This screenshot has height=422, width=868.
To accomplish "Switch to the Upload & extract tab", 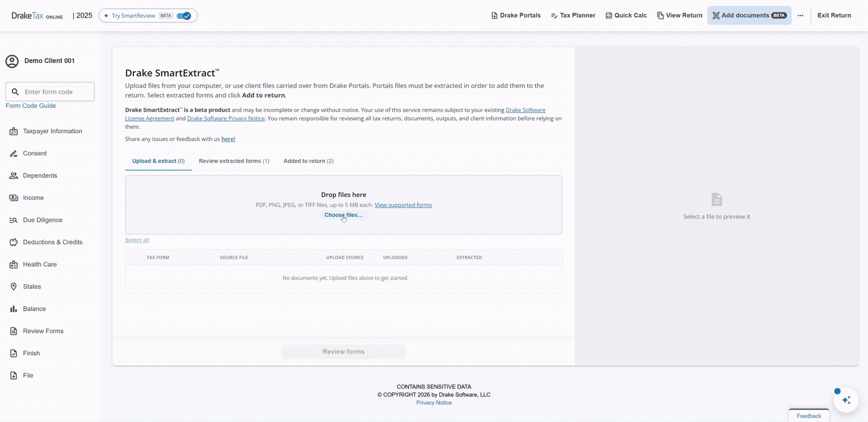I will (x=158, y=161).
